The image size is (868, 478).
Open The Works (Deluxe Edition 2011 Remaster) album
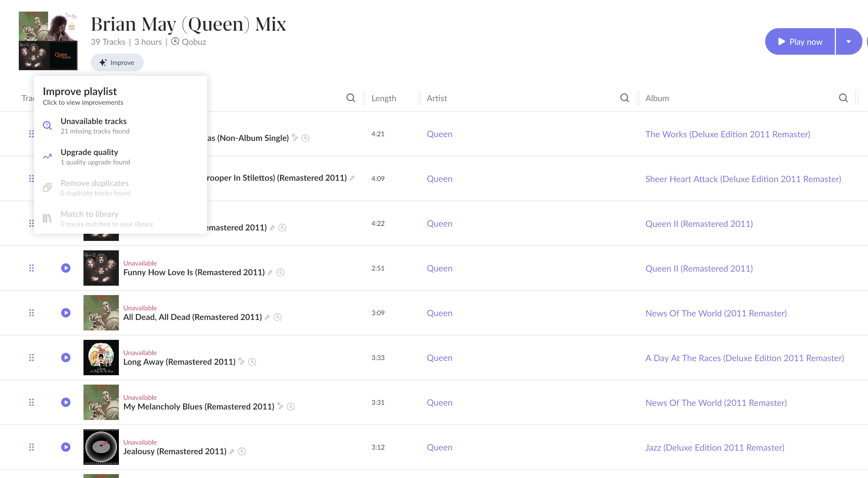click(728, 134)
